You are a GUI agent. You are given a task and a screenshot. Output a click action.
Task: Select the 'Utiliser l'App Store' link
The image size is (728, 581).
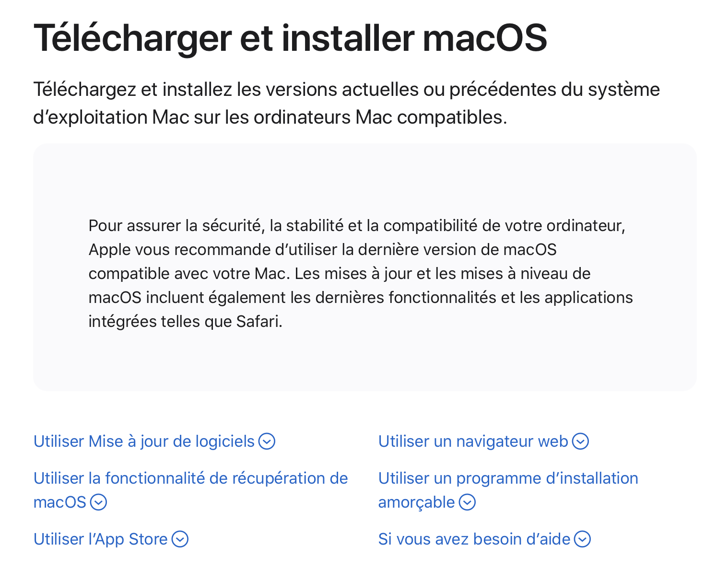click(100, 539)
